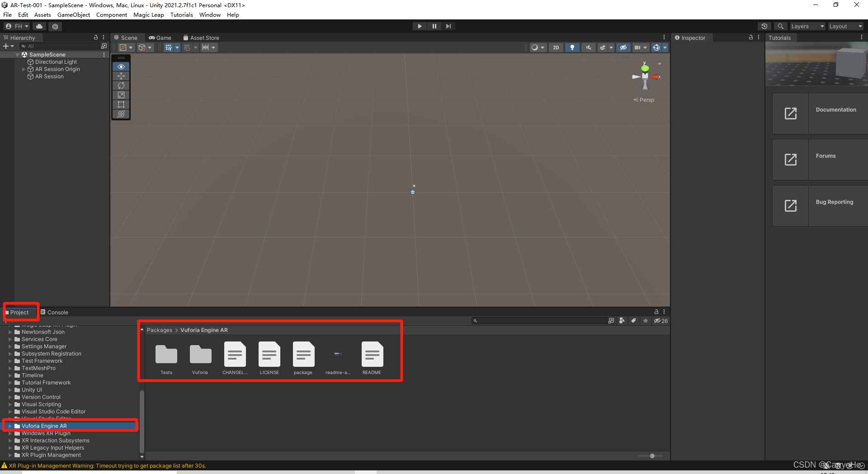Select the Rotate tool in Scene tools

coord(121,85)
